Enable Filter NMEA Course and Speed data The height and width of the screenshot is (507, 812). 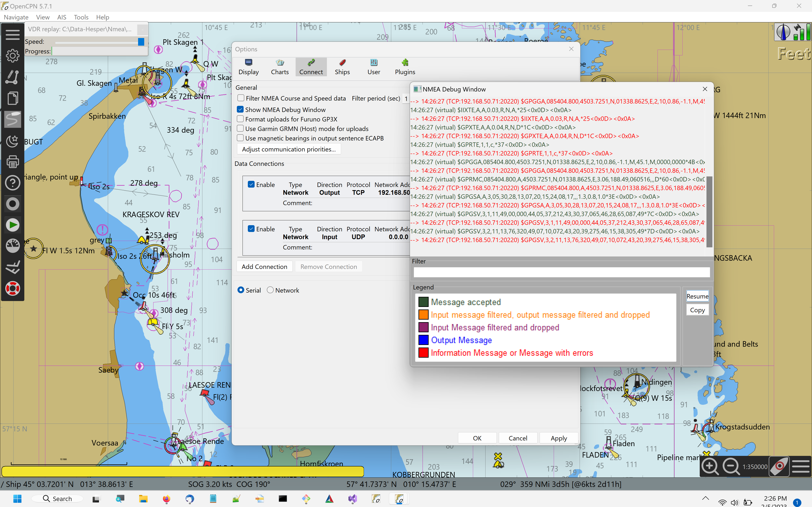pyautogui.click(x=241, y=98)
